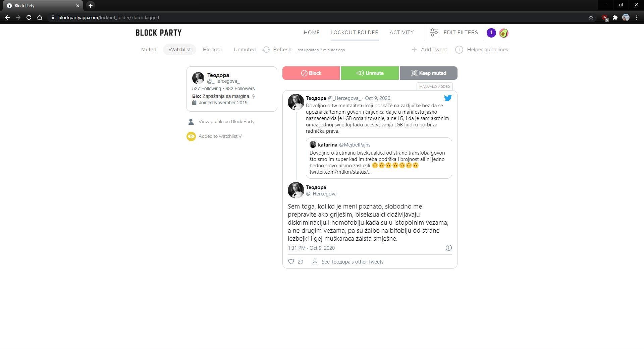The image size is (644, 349).
Task: Click @_Hercegova_ handle in profile card
Action: (223, 81)
